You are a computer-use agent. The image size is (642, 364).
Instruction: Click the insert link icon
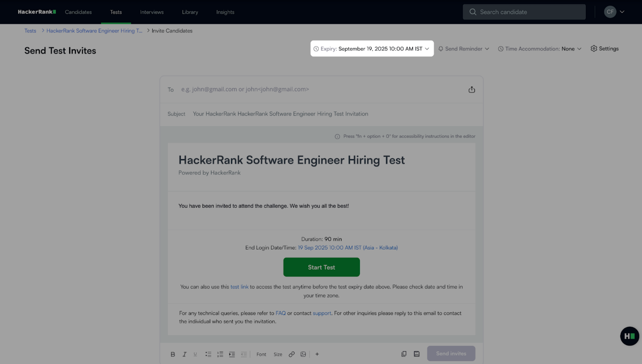pos(291,354)
